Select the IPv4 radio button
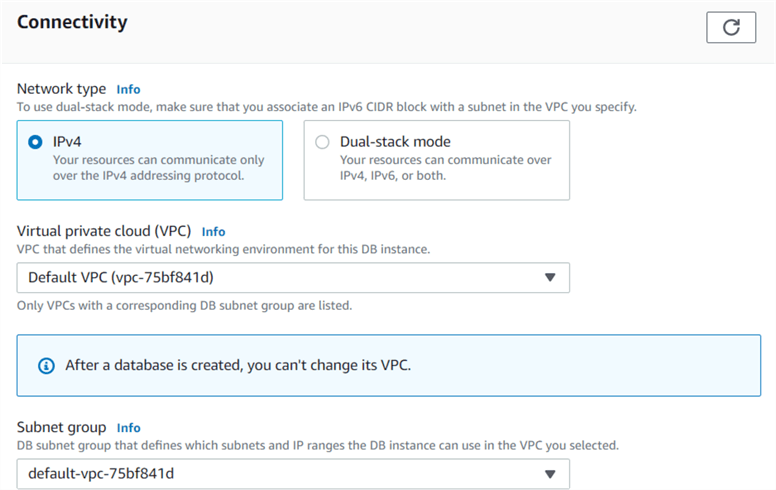This screenshot has height=490, width=776. [x=36, y=142]
